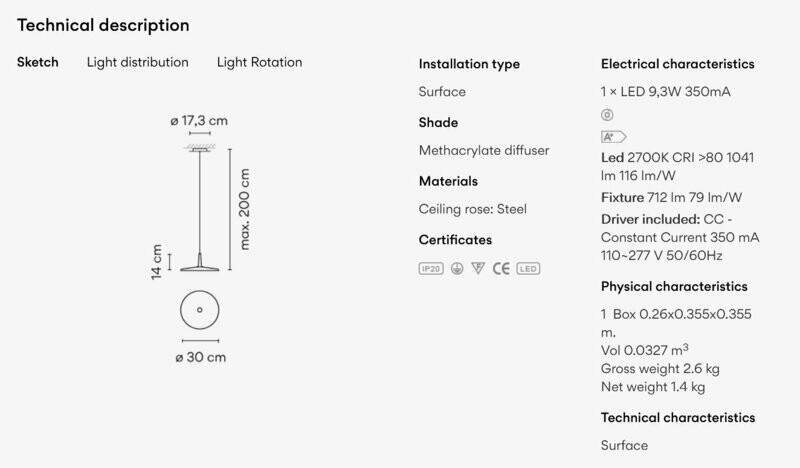The height and width of the screenshot is (468, 800).
Task: Click the ø 30 cm dimension label
Action: click(201, 357)
